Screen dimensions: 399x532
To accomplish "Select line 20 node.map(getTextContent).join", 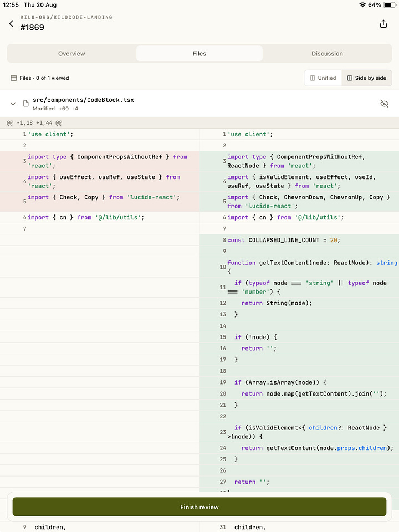I will coord(299,394).
